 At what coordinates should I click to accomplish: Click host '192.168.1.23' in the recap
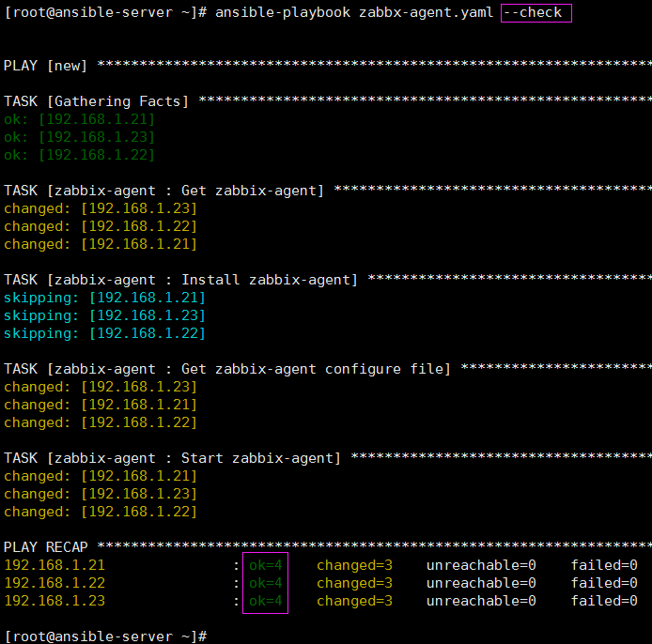pyautogui.click(x=54, y=601)
